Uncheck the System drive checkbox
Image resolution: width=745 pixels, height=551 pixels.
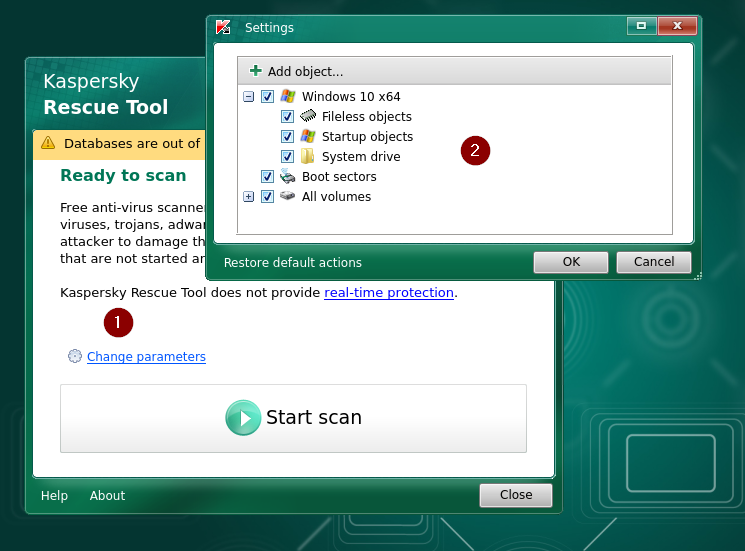pyautogui.click(x=287, y=156)
